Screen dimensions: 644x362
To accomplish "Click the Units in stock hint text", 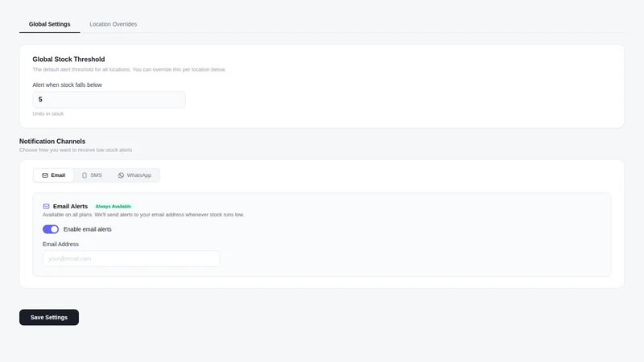I will click(48, 113).
